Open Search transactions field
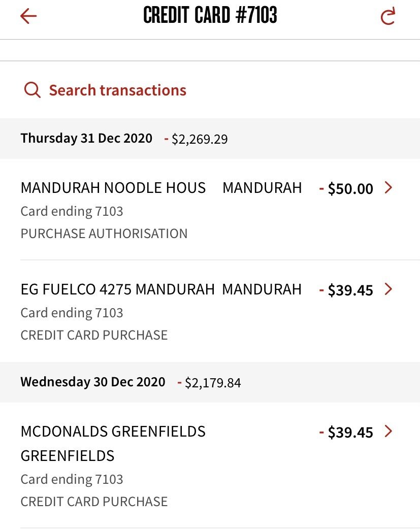Screen dimensions: 420x530 [x=117, y=90]
